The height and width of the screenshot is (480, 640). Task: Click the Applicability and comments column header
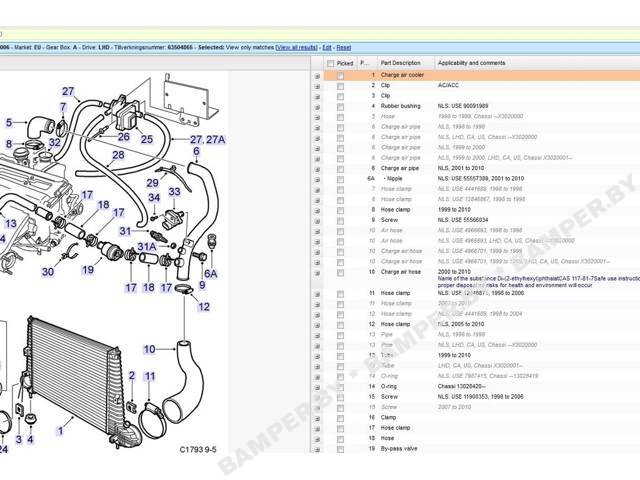471,63
